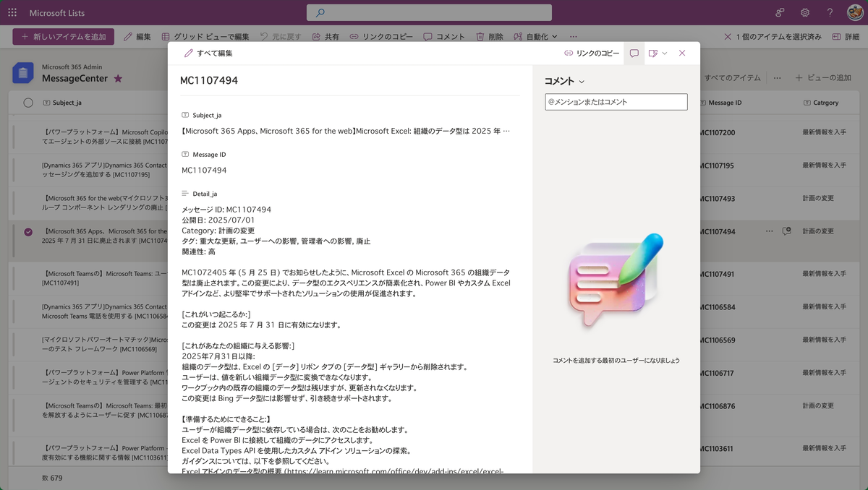Toggle the comments pane icon in dialog header
The width and height of the screenshot is (868, 490).
tap(634, 53)
